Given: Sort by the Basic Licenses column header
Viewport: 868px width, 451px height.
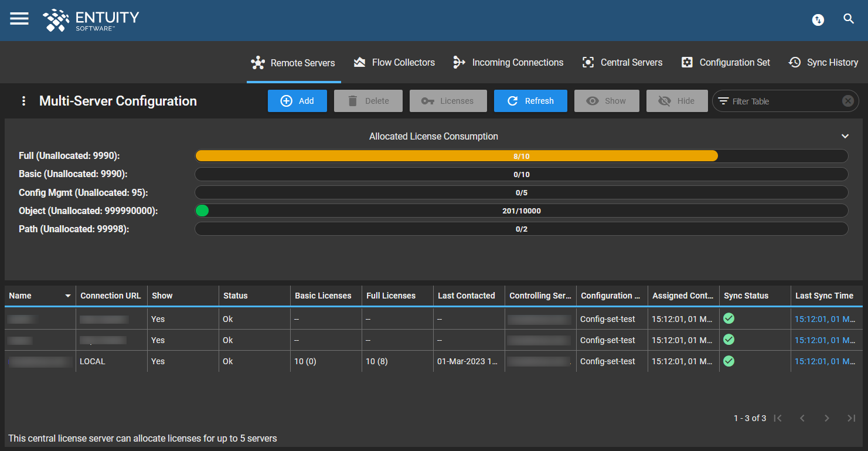Looking at the screenshot, I should 326,296.
